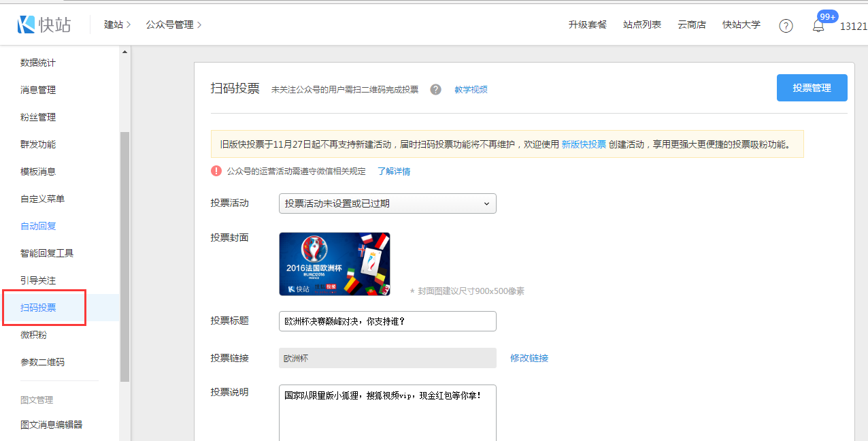
Task: Click the Kuaizhan logo icon
Action: pos(26,25)
